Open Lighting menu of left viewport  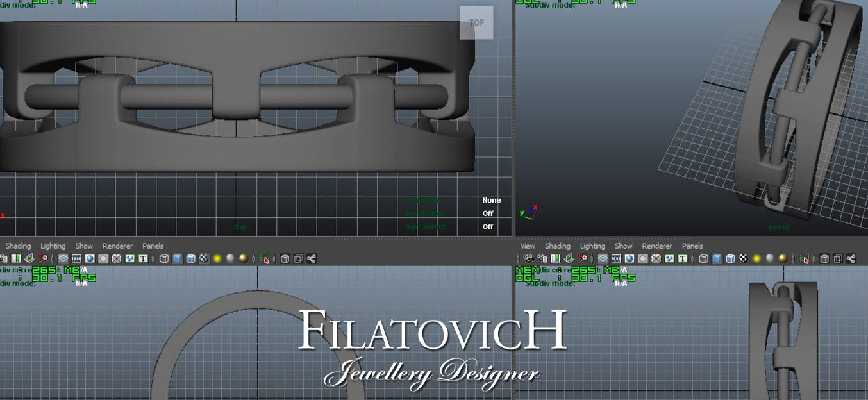tap(53, 246)
